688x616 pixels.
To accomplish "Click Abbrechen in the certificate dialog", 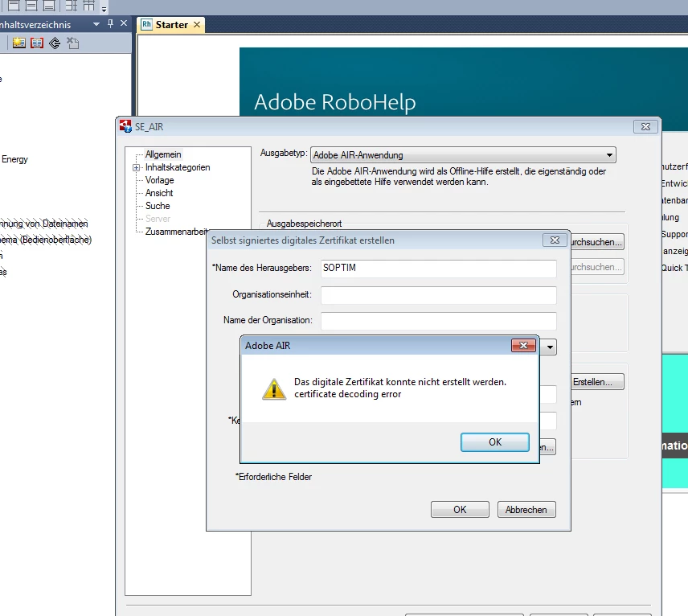I will tap(526, 510).
